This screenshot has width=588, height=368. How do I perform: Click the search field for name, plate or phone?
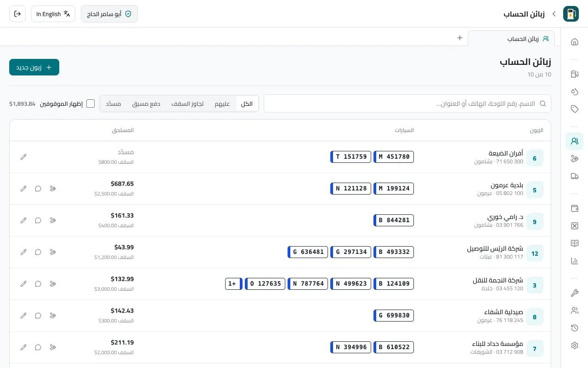pyautogui.click(x=407, y=103)
